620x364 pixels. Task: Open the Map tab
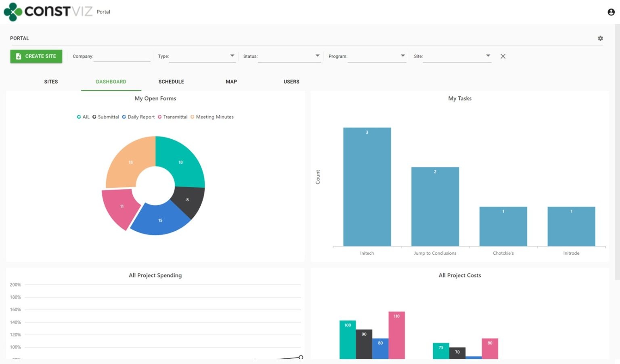pyautogui.click(x=231, y=82)
